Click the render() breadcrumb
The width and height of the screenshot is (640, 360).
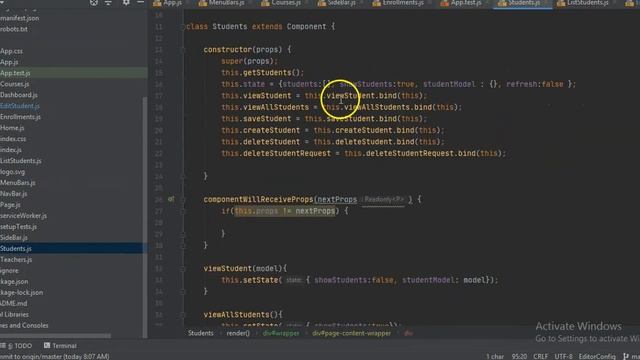click(x=238, y=333)
